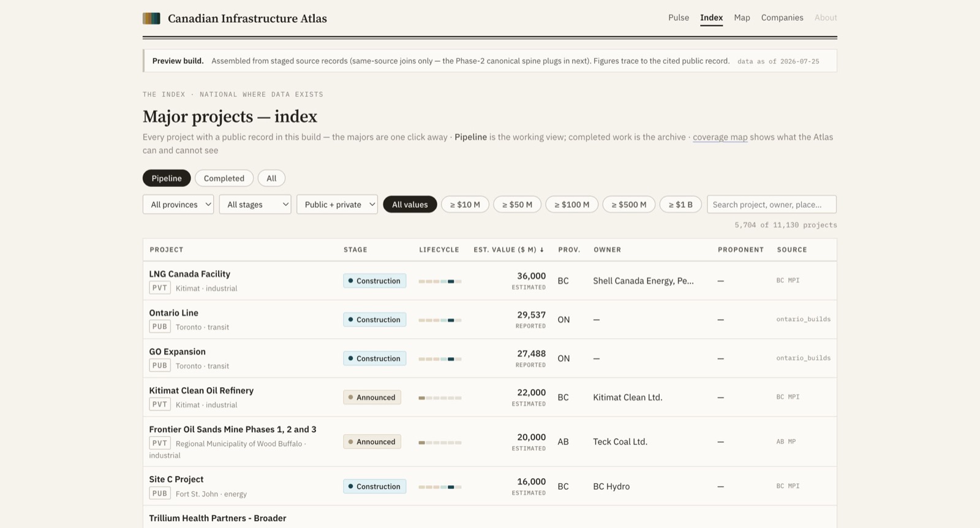This screenshot has height=528, width=980.
Task: Open Trillium Health Partners - Broader project
Action: [x=217, y=518]
